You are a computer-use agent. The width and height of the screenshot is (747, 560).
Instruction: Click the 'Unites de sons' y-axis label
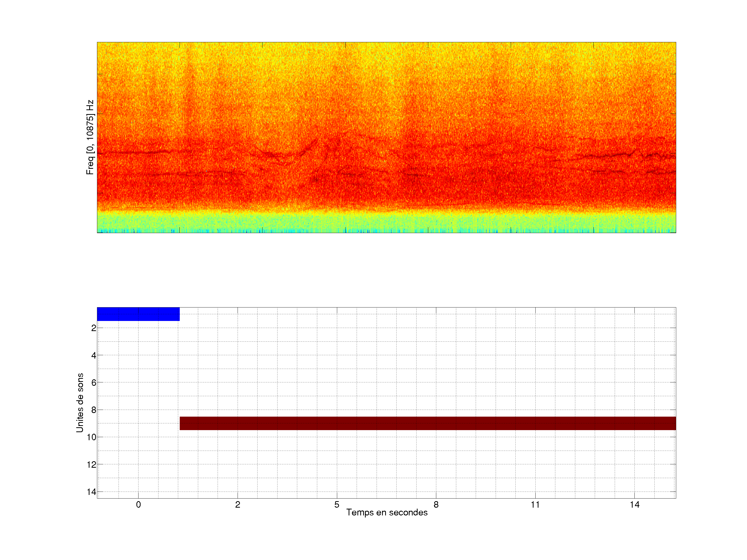click(x=80, y=402)
